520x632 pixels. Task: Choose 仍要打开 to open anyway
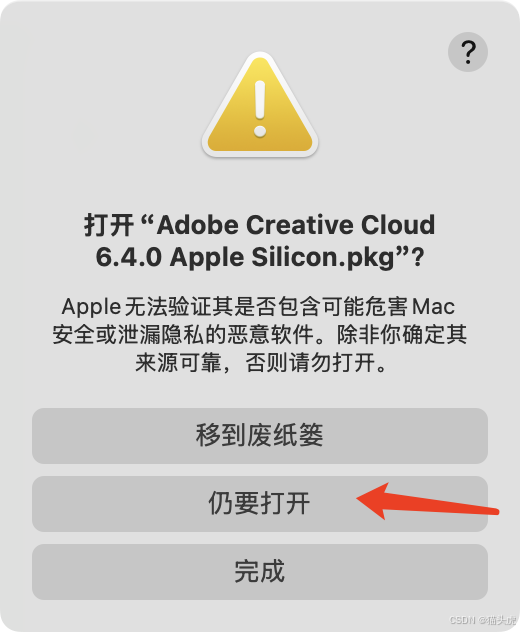tap(260, 504)
